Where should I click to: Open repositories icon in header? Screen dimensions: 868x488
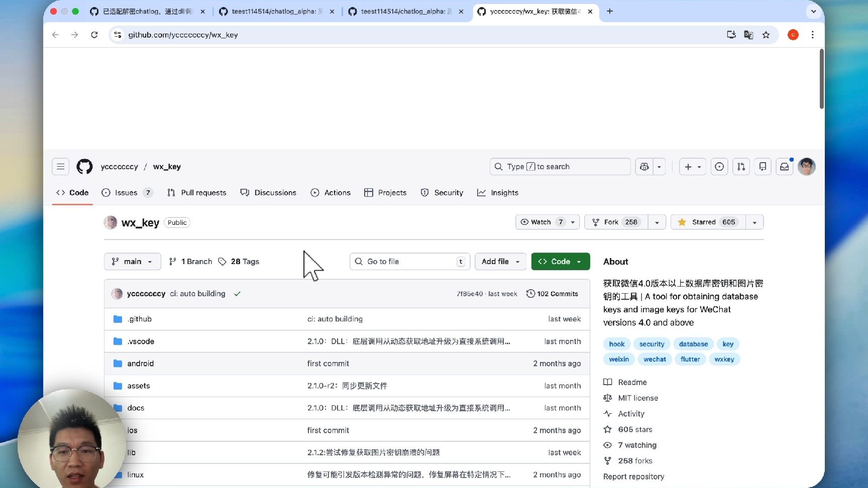(x=763, y=167)
